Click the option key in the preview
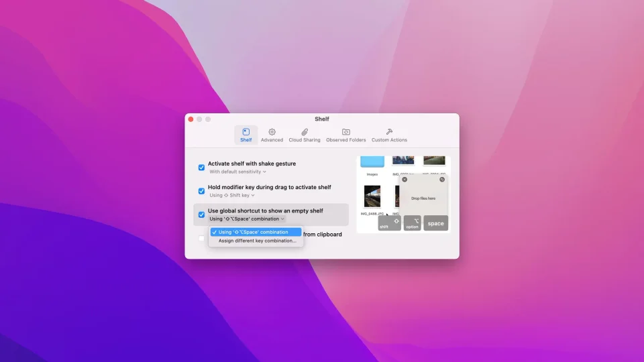The image size is (644, 362). [413, 223]
